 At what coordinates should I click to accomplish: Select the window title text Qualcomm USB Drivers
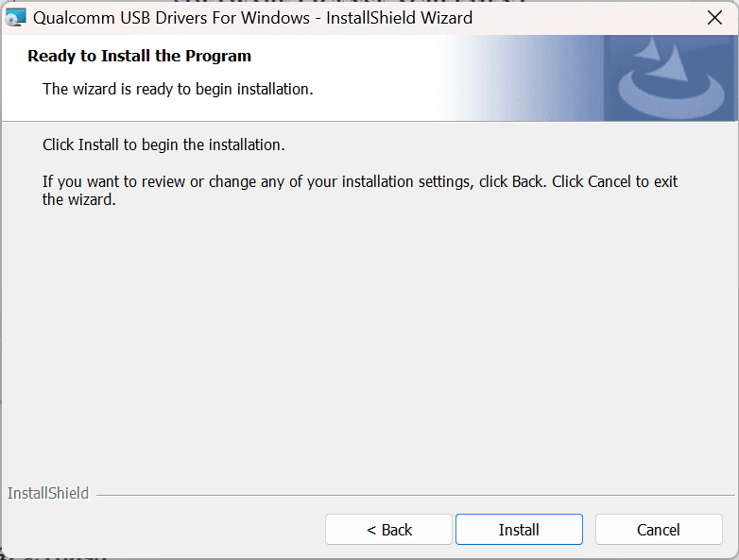(172, 18)
